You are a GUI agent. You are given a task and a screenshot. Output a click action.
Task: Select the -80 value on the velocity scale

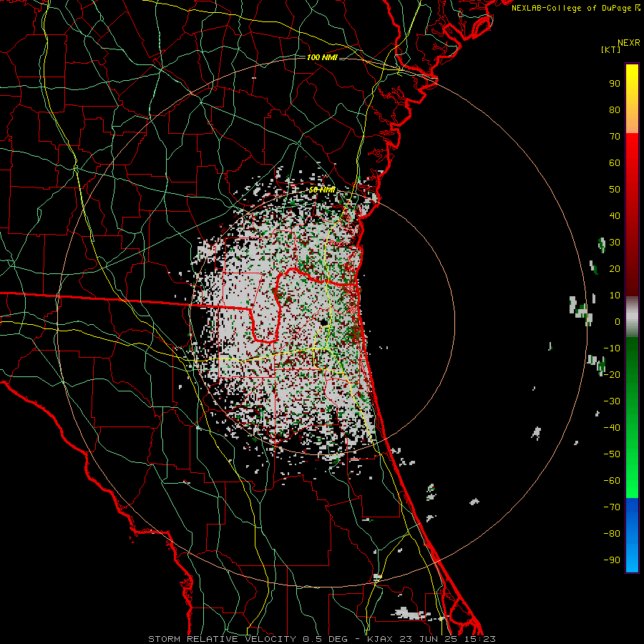pyautogui.click(x=612, y=534)
